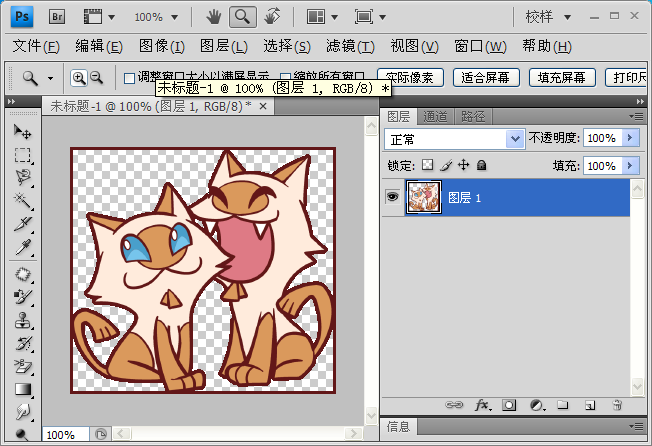Image resolution: width=652 pixels, height=446 pixels.
Task: Select the Rotate View tool
Action: tap(272, 17)
